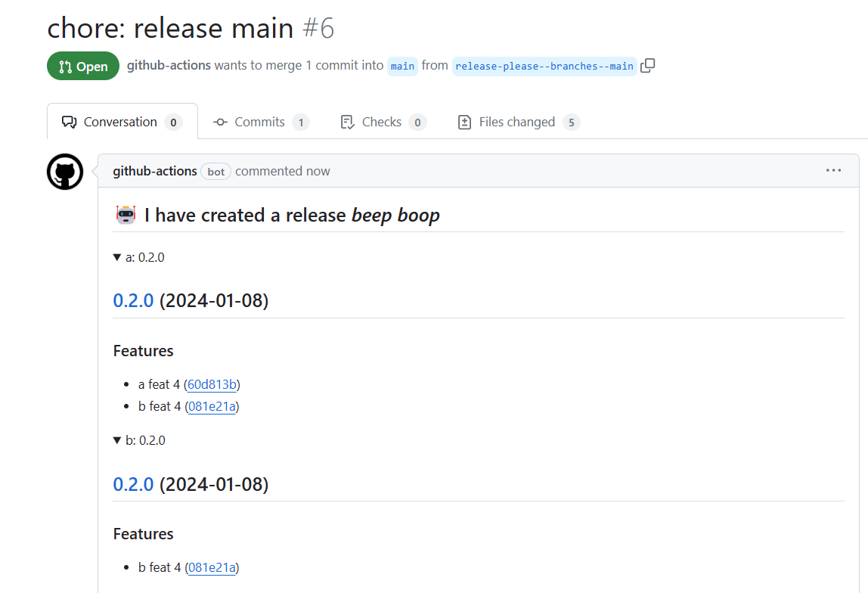This screenshot has width=868, height=593.
Task: Click the title 'chore: release main'
Action: pos(171,28)
